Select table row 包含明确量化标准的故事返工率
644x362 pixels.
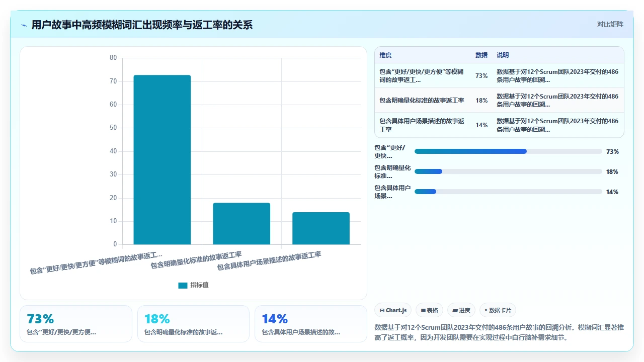(500, 101)
